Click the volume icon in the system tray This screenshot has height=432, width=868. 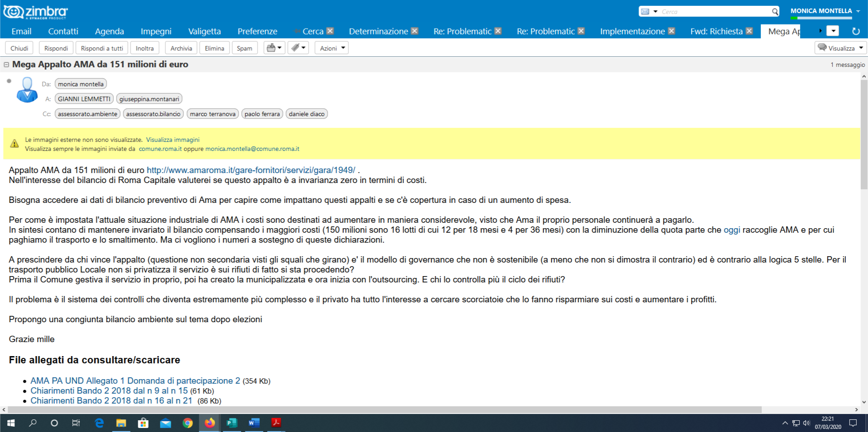[x=807, y=423]
